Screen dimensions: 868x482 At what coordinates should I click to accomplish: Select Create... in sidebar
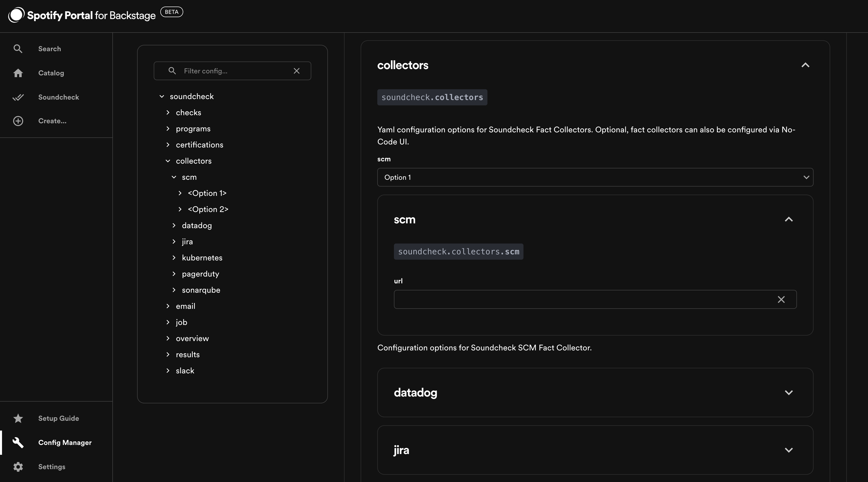tap(52, 121)
